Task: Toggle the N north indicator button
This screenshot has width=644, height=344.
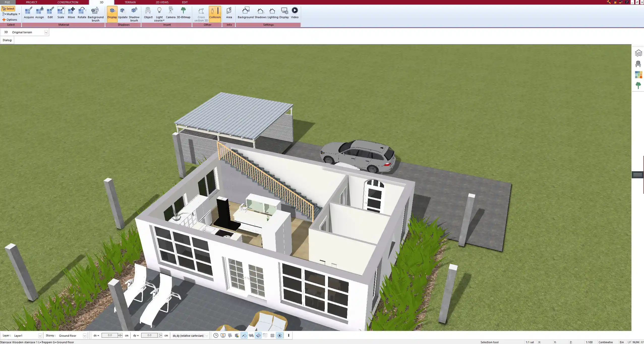Action: click(279, 335)
